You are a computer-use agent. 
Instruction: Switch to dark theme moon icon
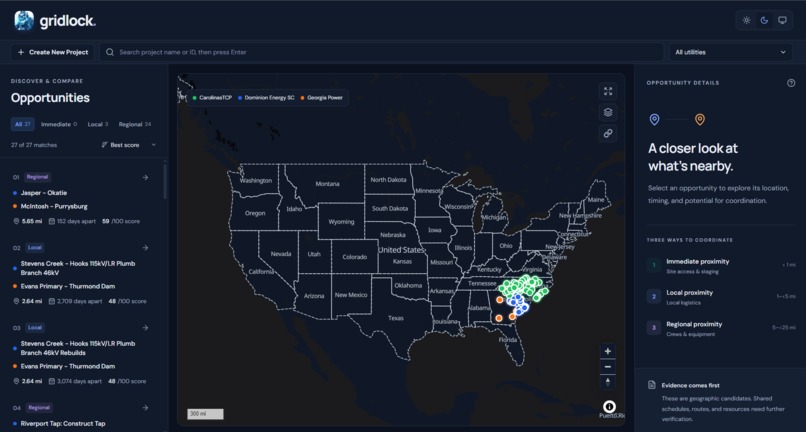(x=764, y=21)
